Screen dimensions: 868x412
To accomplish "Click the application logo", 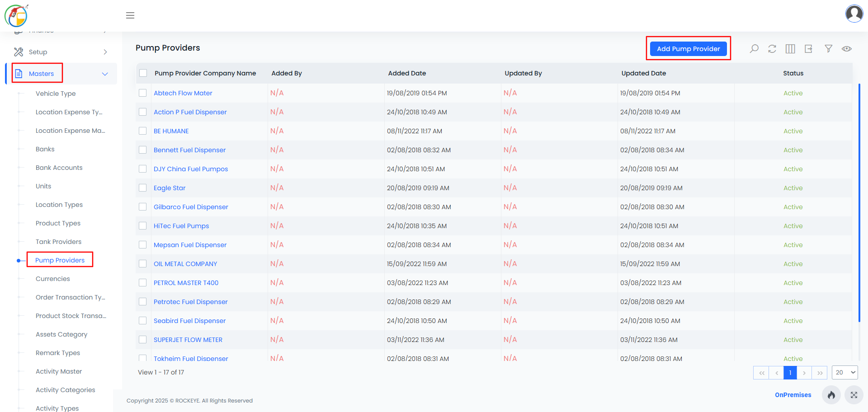I will pos(16,15).
